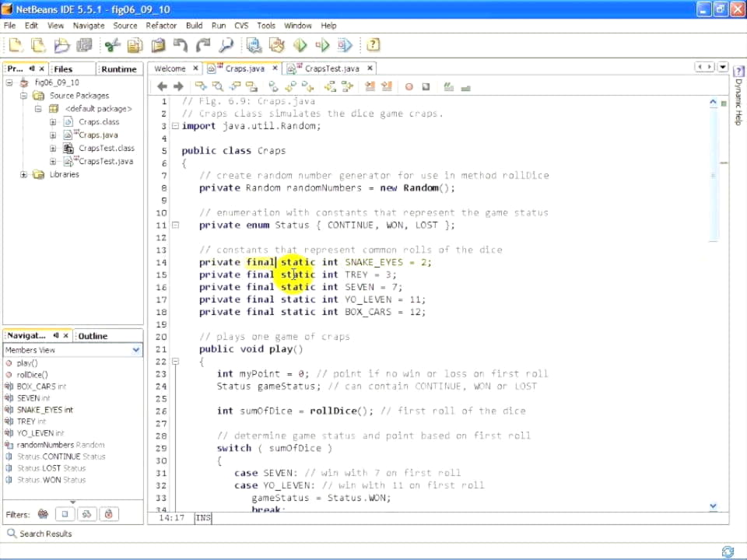This screenshot has height=560, width=747.
Task: Click the editor scrollbar up arrow
Action: click(714, 102)
